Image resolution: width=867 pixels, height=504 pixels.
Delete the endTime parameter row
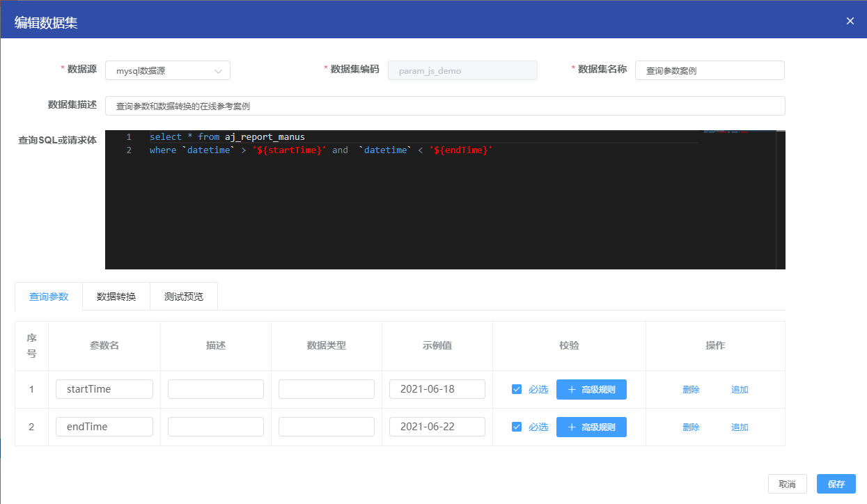point(691,427)
